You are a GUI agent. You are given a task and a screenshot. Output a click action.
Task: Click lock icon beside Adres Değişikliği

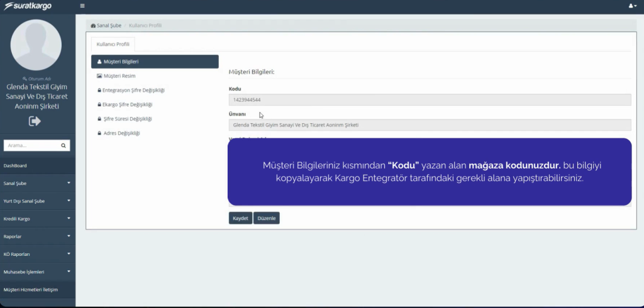tap(99, 133)
